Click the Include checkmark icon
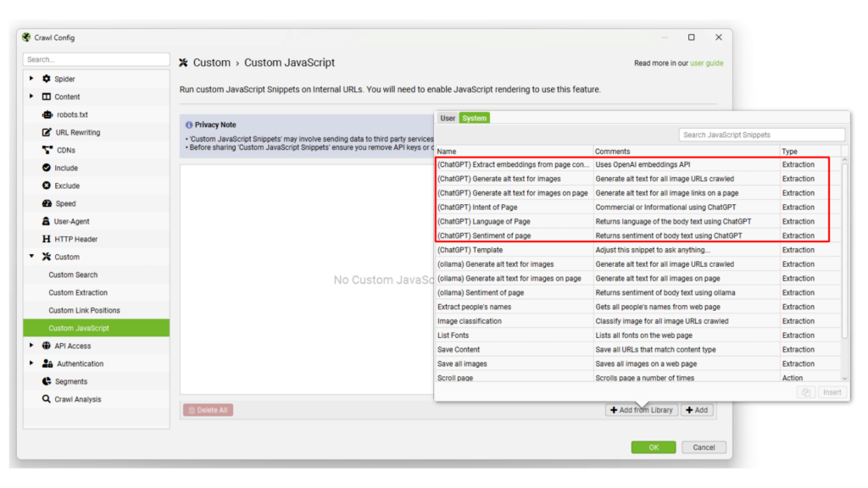Screen dimensions: 868x488 (x=47, y=168)
